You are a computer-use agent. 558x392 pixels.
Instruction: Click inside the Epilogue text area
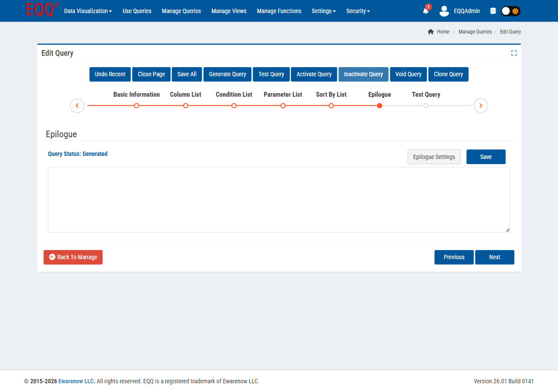point(279,199)
